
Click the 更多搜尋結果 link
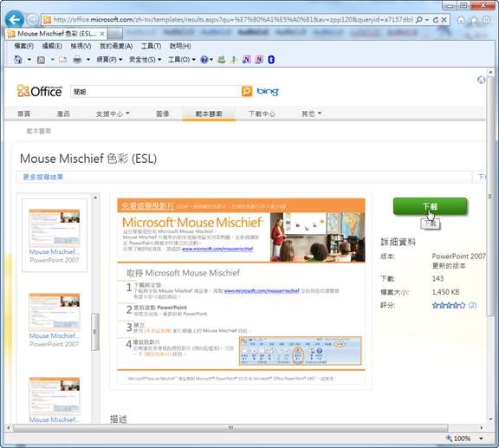click(43, 177)
